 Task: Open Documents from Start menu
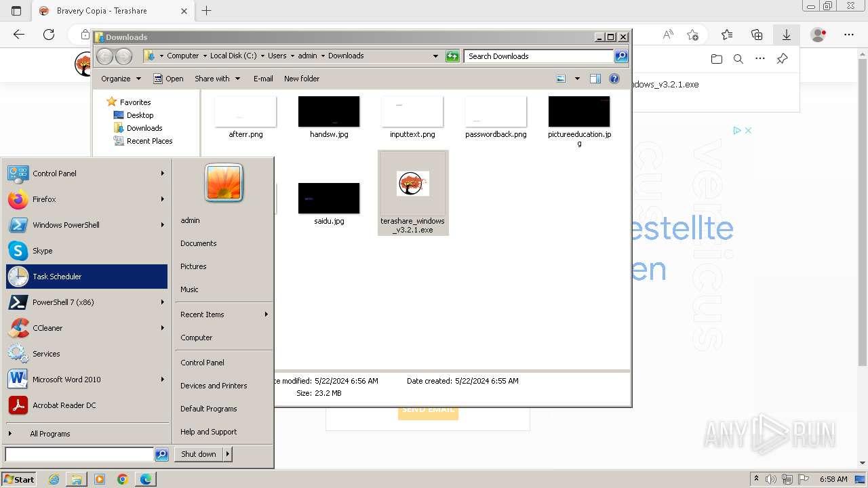point(199,243)
